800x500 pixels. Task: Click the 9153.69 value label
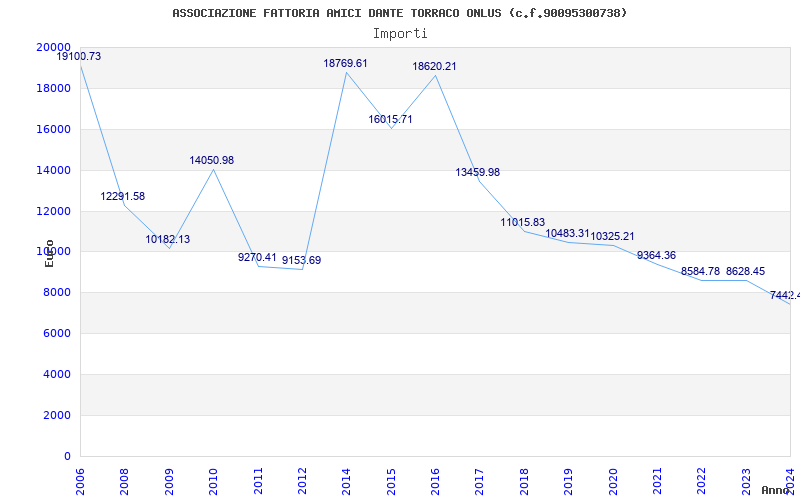coord(302,260)
